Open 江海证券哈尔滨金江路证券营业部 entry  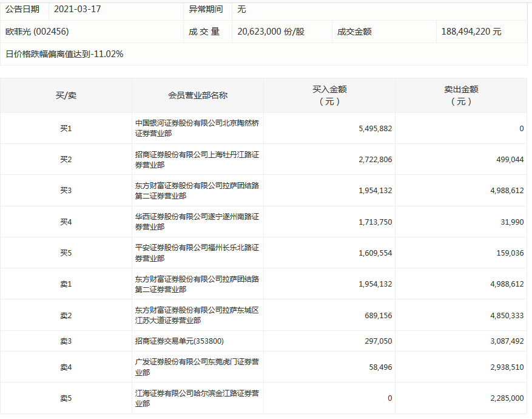coord(197,398)
